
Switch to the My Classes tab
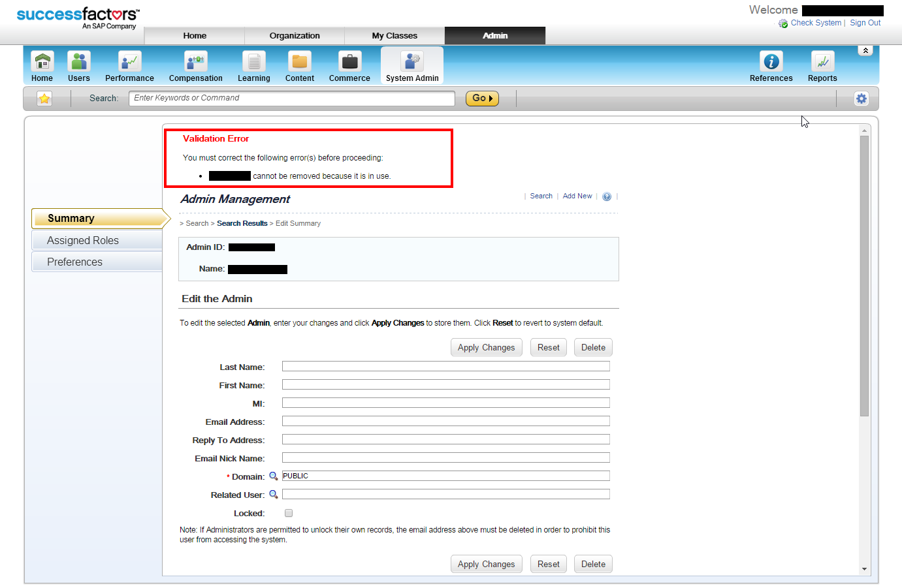coord(395,36)
